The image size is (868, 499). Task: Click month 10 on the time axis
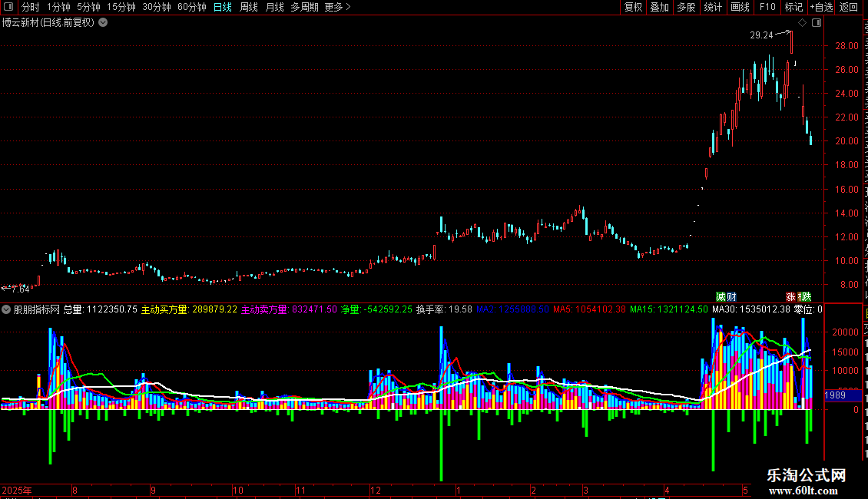click(238, 491)
